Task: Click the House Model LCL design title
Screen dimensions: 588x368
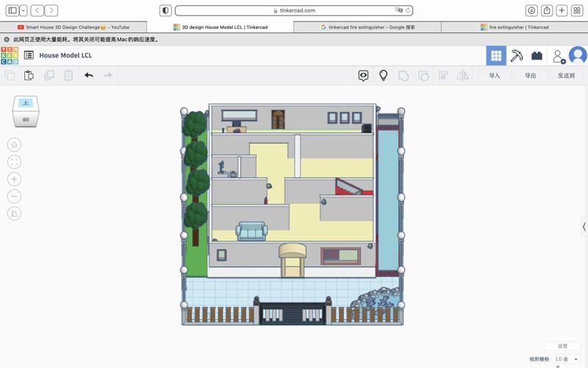Action: [65, 55]
